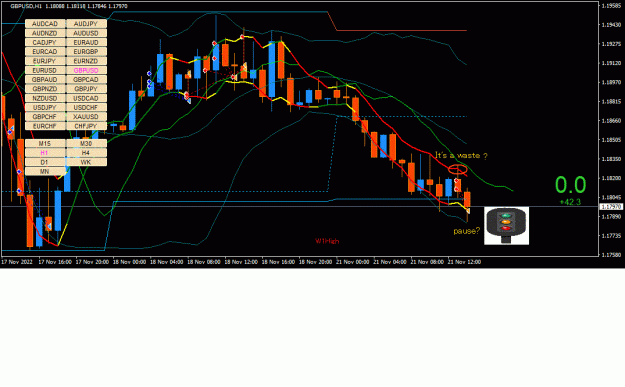Load the EURJPY pair
Viewport: 625px width, 387px height.
[45, 61]
